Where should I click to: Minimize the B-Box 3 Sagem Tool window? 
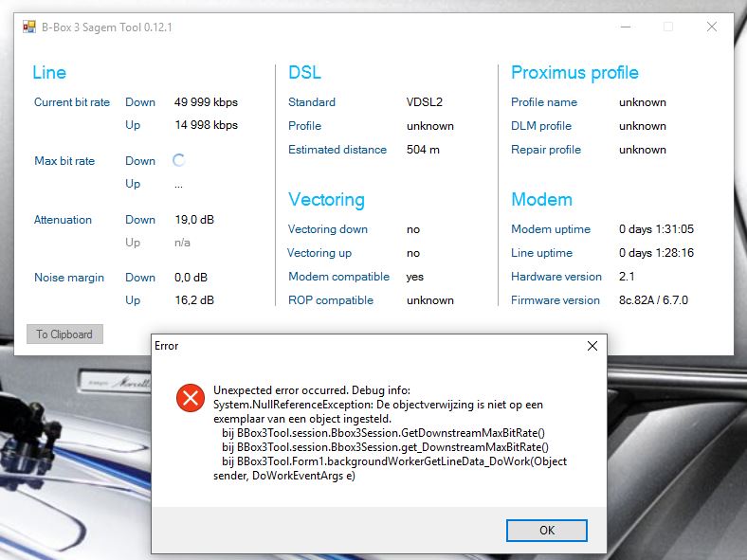pos(624,27)
